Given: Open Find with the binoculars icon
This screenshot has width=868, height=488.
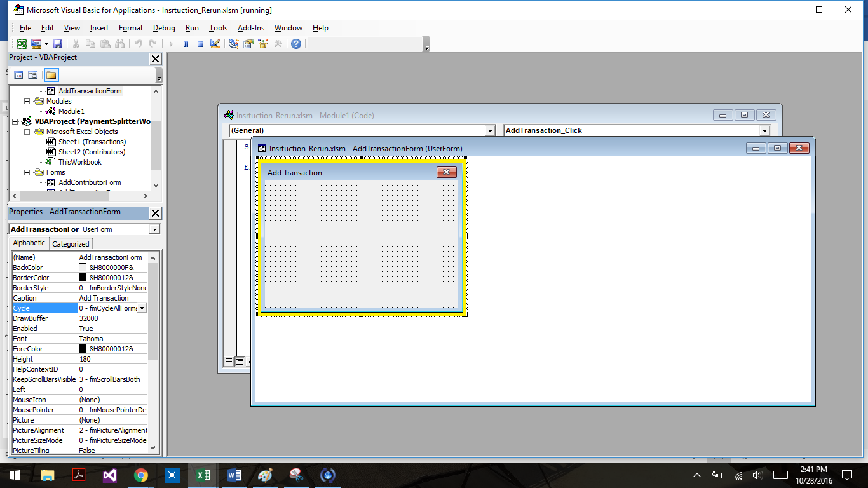Looking at the screenshot, I should point(119,44).
